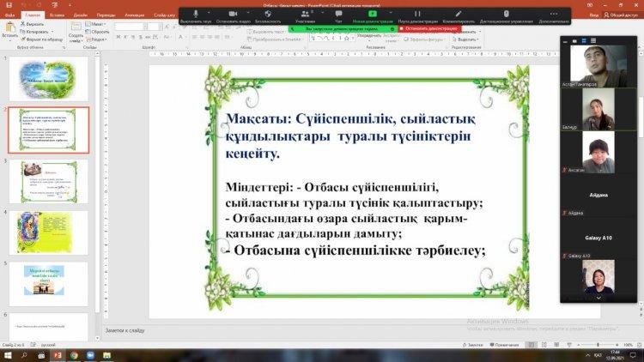644x362 pixels.
Task: Open Zoom Participants panel
Action: 304,15
